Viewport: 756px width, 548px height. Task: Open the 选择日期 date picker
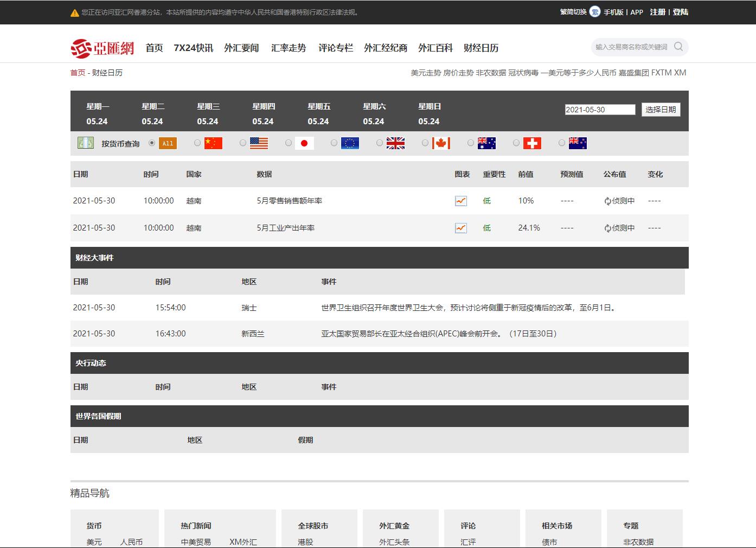tap(660, 110)
